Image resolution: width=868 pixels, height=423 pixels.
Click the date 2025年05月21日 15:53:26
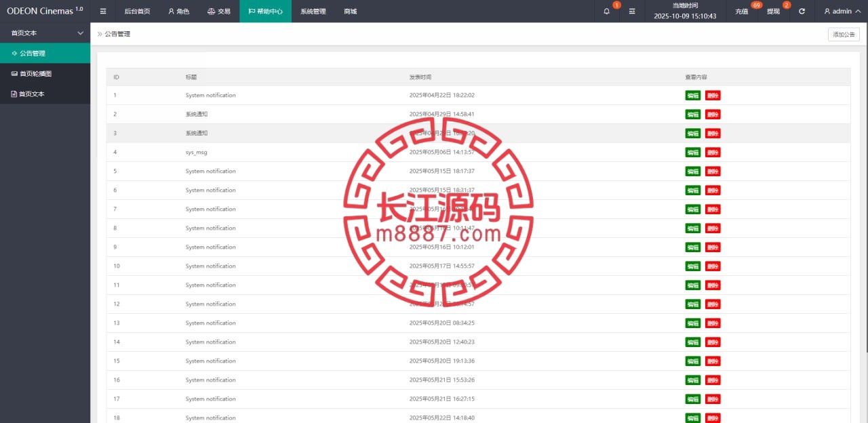[x=441, y=380]
